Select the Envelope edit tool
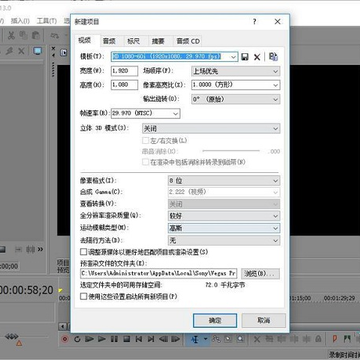Image resolution: width=360 pixels, height=360 pixels. click(216, 339)
